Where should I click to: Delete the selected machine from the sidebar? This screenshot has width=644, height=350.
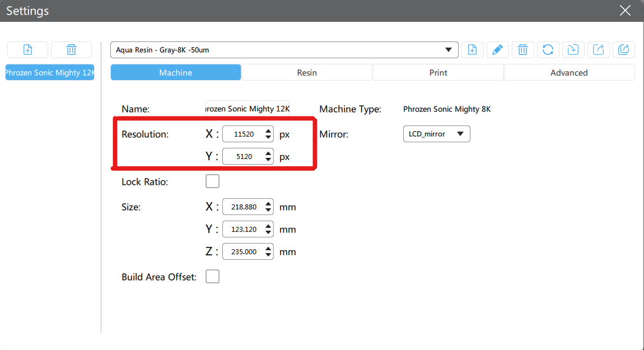click(x=71, y=50)
